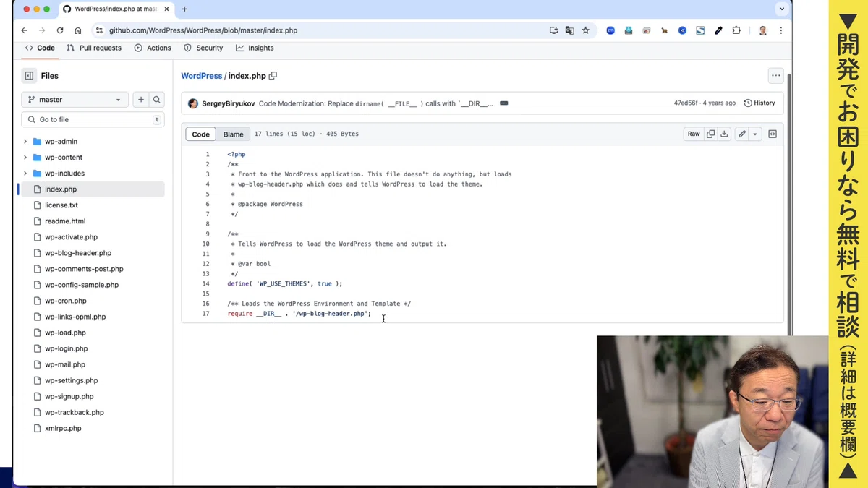Click the install app icon in the address bar

point(553,30)
